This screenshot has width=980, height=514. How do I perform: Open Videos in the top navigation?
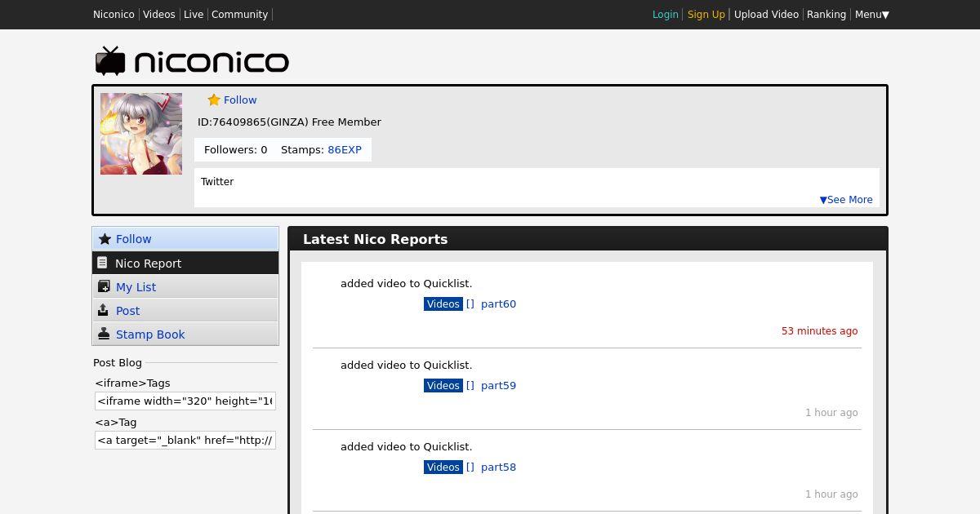(x=159, y=15)
